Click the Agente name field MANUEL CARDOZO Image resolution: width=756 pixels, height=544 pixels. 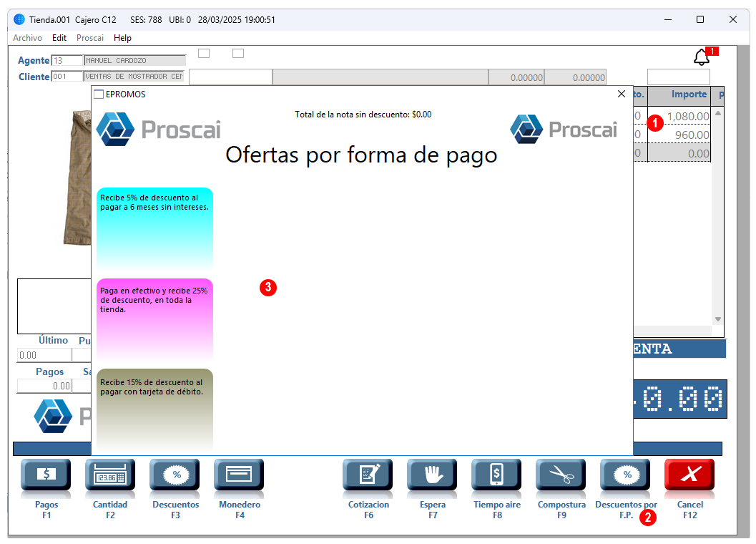tap(135, 60)
